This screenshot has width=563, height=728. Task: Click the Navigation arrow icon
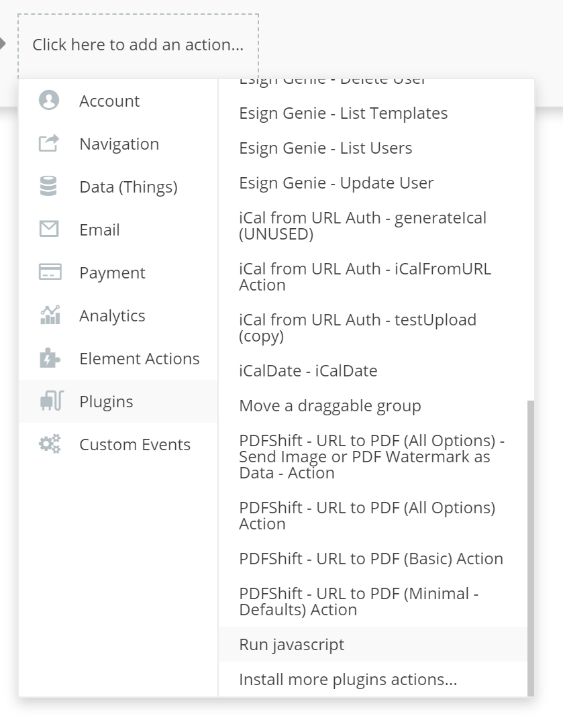(x=49, y=144)
